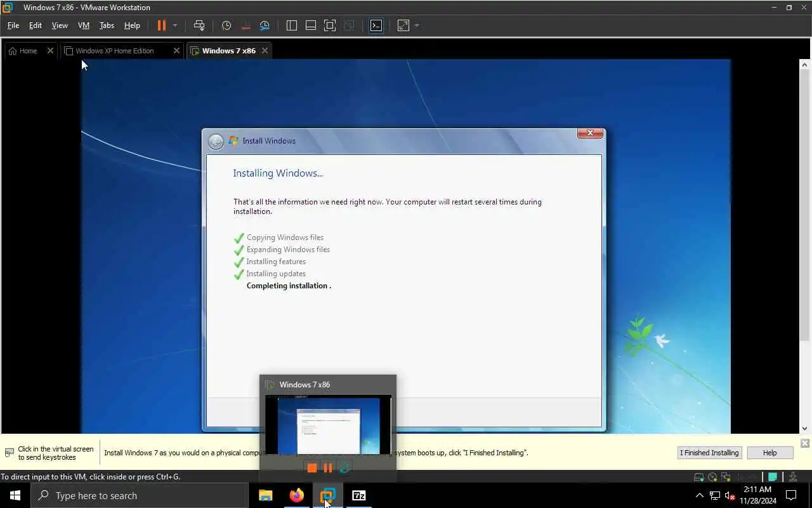Click the Installing features step text
The width and height of the screenshot is (812, 508).
276,262
